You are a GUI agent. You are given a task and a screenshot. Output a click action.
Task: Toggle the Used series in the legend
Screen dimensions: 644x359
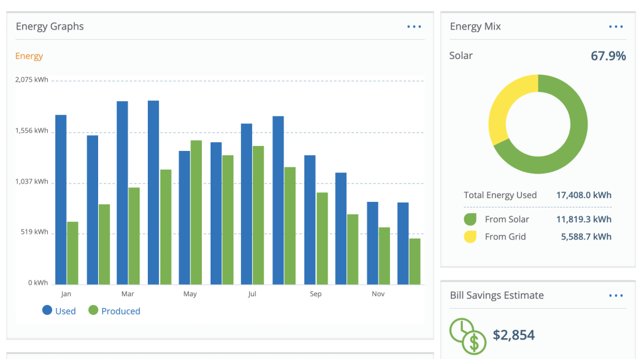59,311
